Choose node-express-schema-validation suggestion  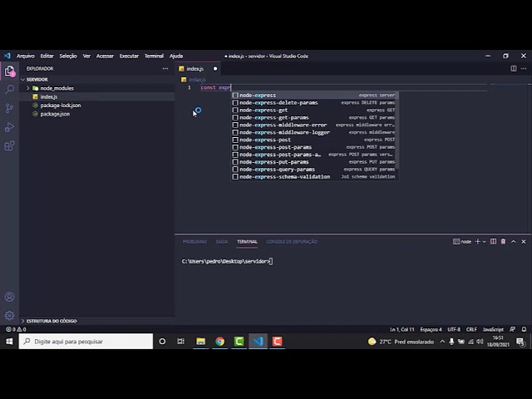314,177
